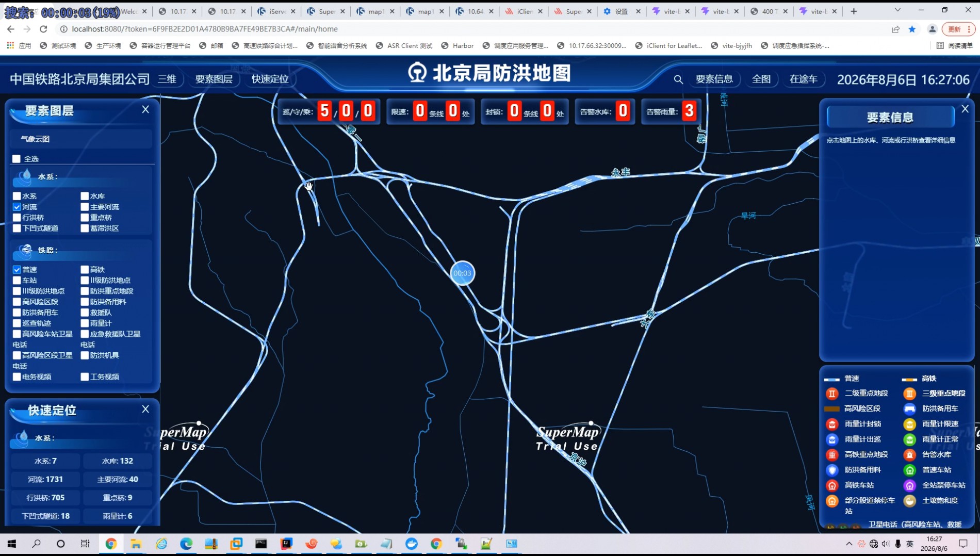The height and width of the screenshot is (556, 980).
Task: Click the search magnifier in the map header
Action: (678, 79)
